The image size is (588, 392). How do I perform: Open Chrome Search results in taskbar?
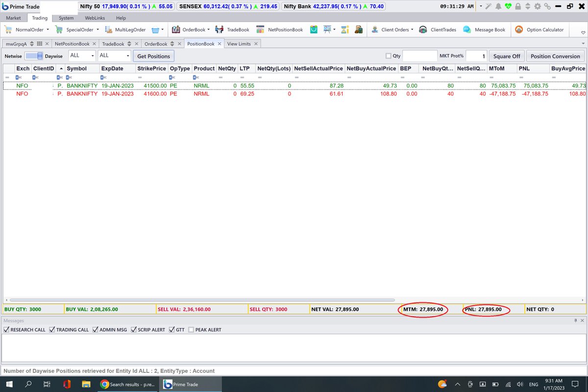point(127,384)
